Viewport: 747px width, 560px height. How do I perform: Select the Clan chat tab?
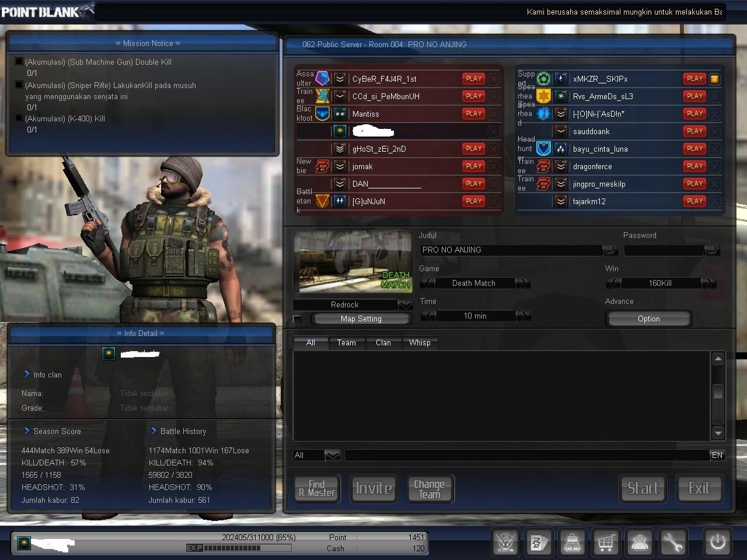[x=383, y=342]
